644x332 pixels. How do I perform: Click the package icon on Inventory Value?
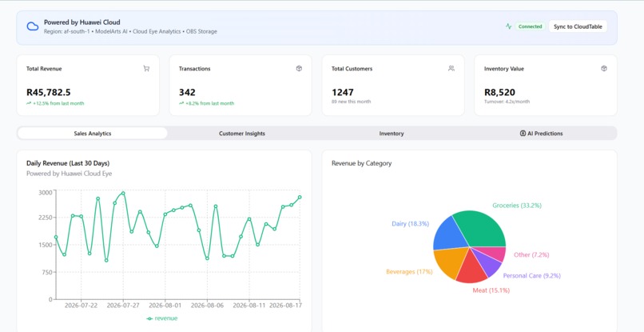[604, 68]
